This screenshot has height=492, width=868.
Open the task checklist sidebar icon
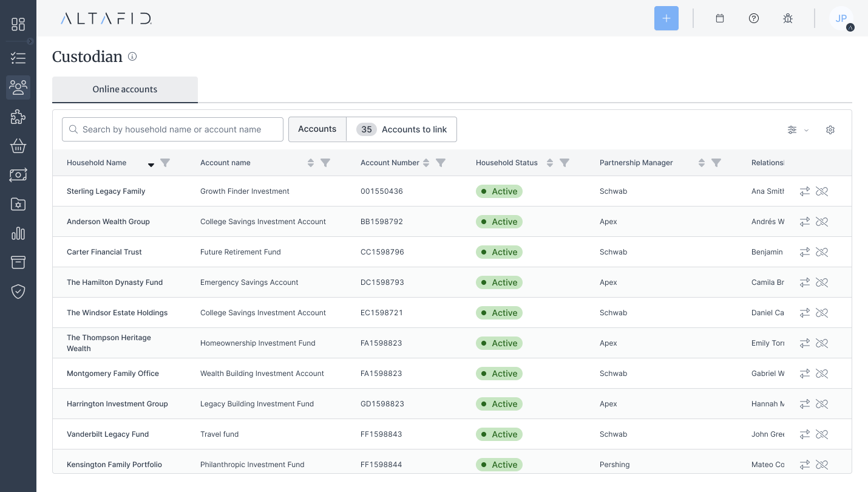(x=18, y=58)
